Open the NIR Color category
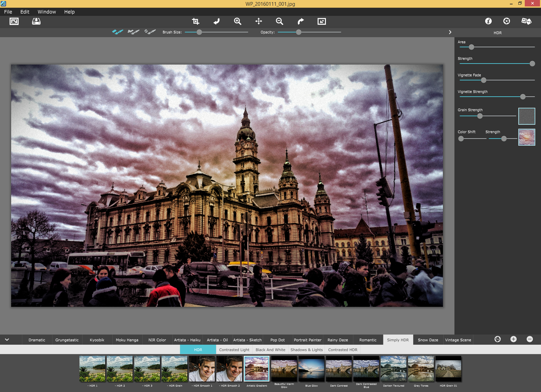 (x=157, y=340)
